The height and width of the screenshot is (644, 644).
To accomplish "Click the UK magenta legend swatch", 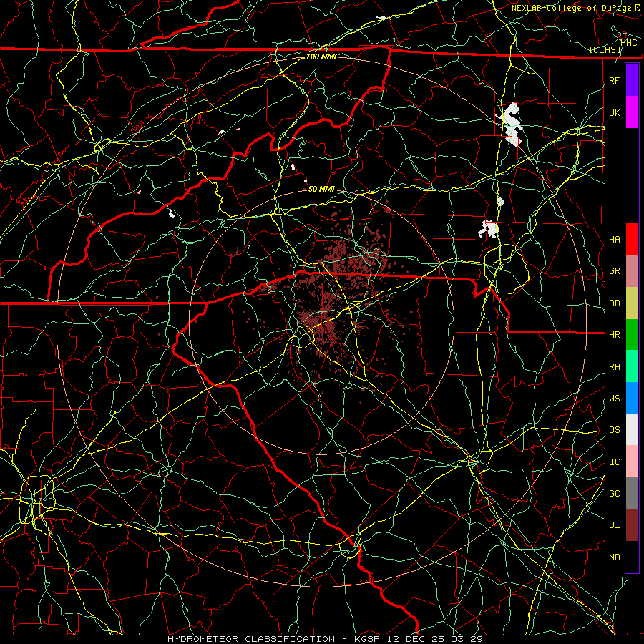I will click(632, 112).
